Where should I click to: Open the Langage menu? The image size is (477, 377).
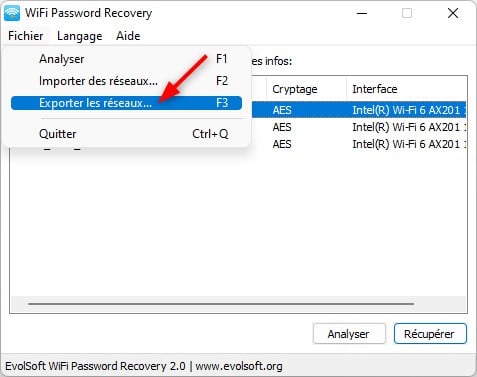tap(80, 36)
